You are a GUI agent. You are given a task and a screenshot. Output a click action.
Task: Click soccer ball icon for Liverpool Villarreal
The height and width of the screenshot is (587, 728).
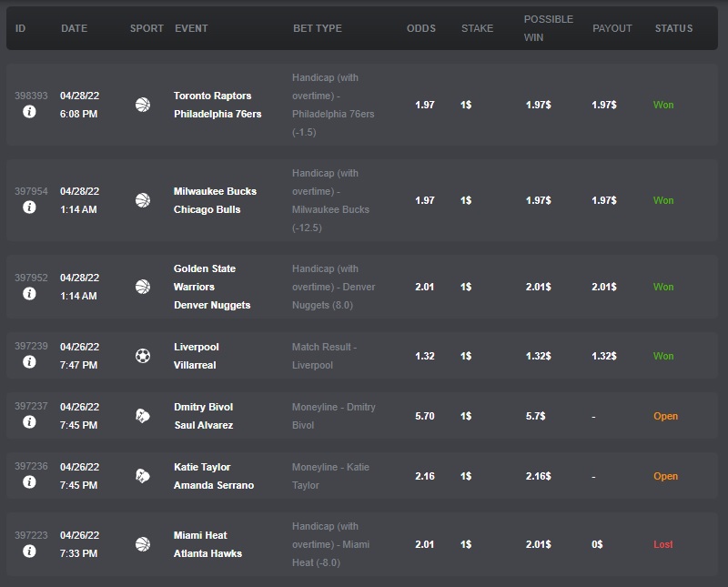[142, 356]
